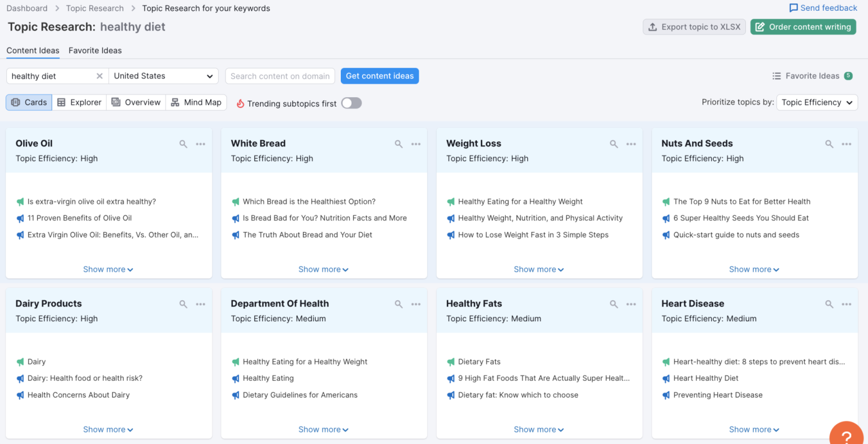Expand Show more on the Dairy Products card
This screenshot has height=444, width=868.
108,429
